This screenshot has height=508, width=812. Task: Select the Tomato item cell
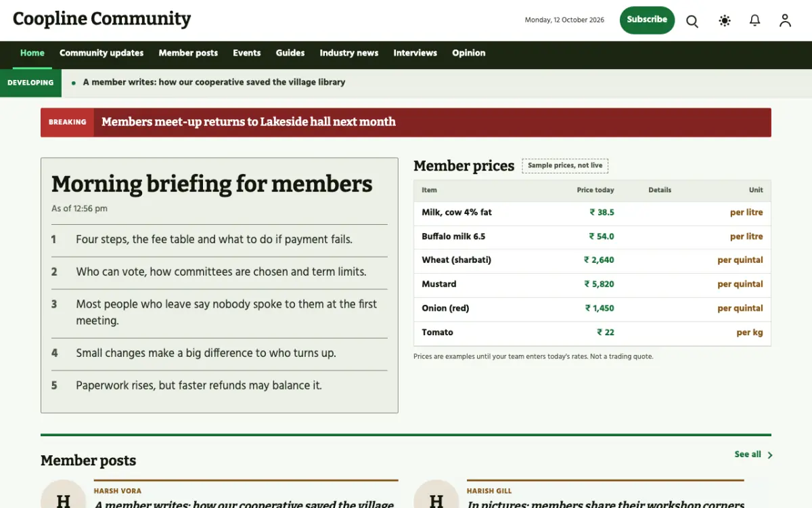coord(438,333)
